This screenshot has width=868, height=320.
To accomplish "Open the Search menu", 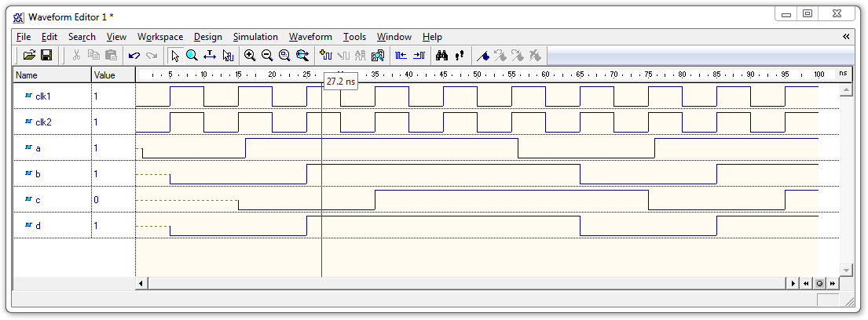I will click(x=82, y=37).
